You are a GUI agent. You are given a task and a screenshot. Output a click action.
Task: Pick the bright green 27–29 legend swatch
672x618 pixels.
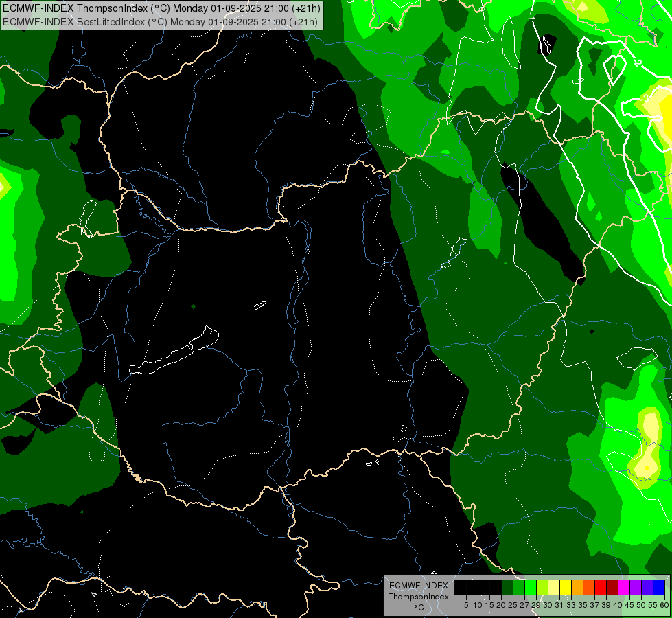[x=531, y=587]
